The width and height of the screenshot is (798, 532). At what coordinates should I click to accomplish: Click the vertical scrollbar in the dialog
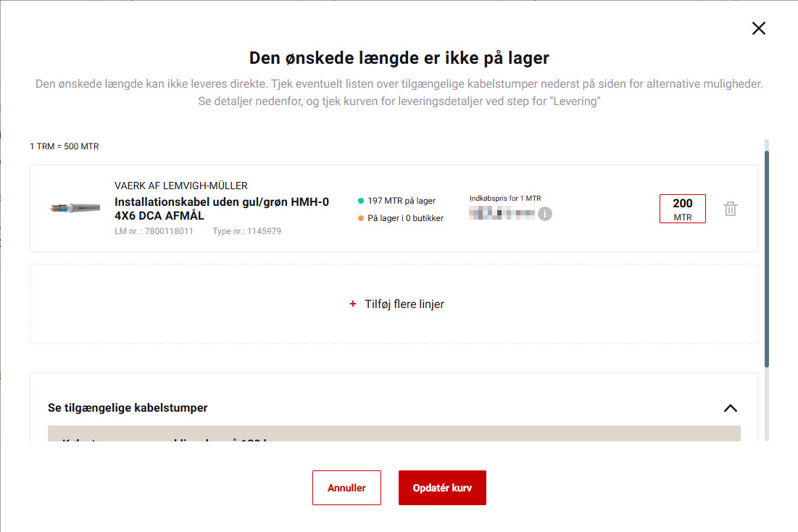point(767,254)
